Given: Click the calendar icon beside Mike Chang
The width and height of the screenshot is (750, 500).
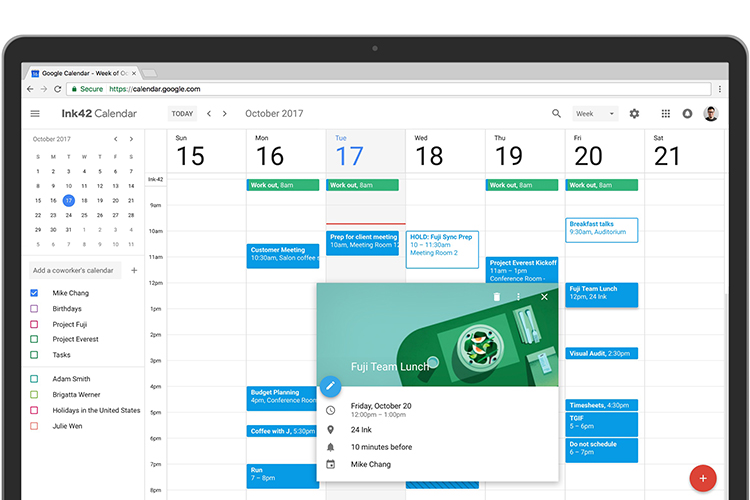Looking at the screenshot, I should click(x=331, y=464).
